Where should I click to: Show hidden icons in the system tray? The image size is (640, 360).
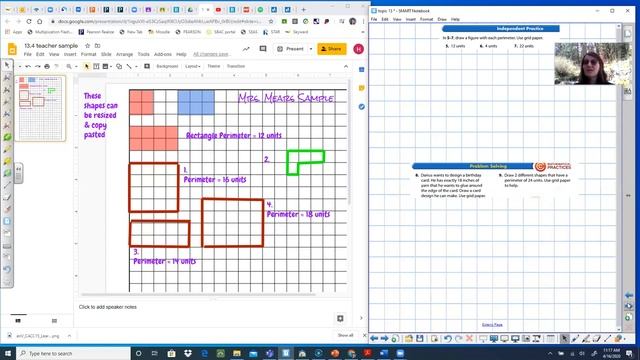coord(550,353)
